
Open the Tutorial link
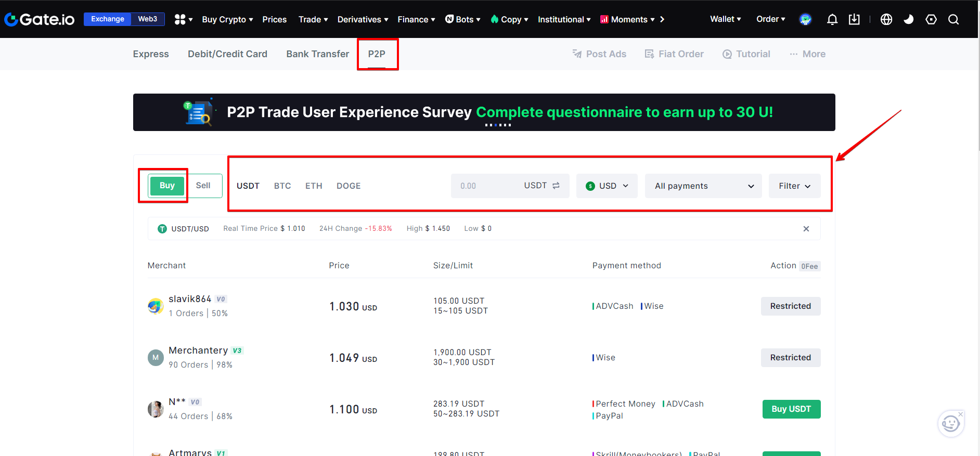pos(746,54)
